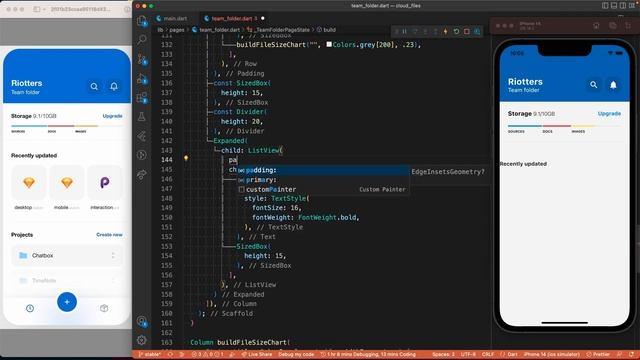Click the simulator home button icon

coord(596,26)
